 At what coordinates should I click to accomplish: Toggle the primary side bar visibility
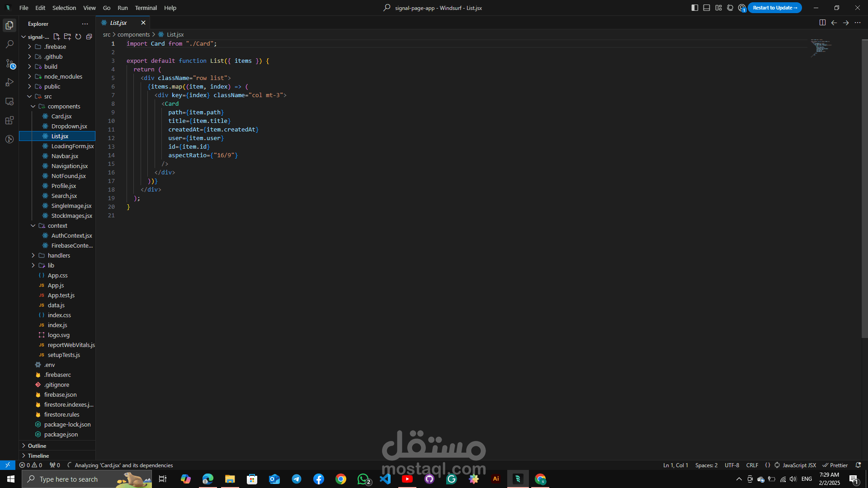695,8
